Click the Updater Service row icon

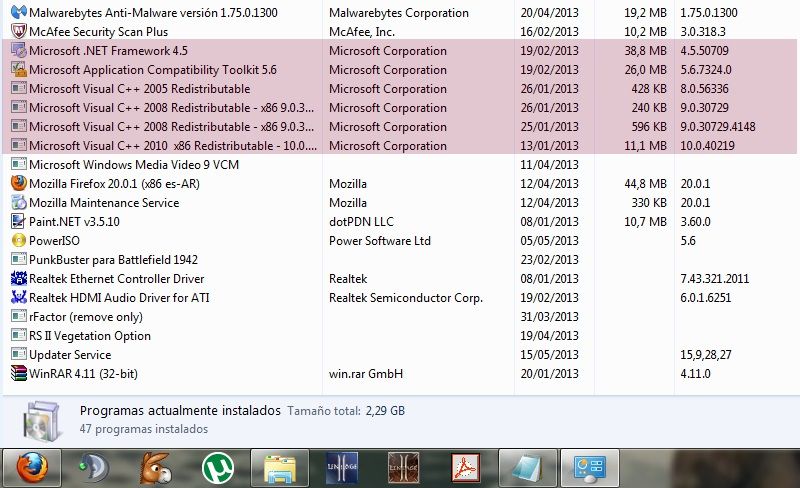point(19,354)
